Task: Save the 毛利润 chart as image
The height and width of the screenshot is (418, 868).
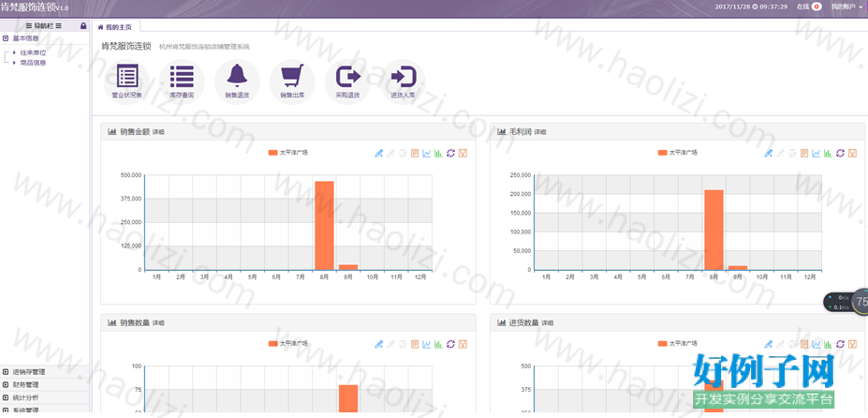Action: [x=852, y=153]
